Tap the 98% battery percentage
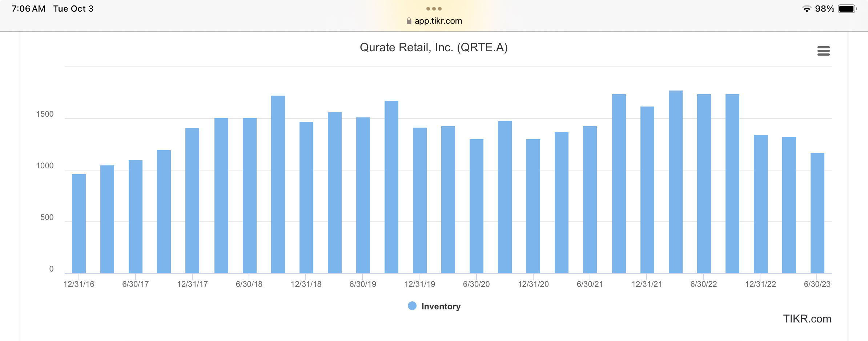The height and width of the screenshot is (341, 868). [x=824, y=9]
